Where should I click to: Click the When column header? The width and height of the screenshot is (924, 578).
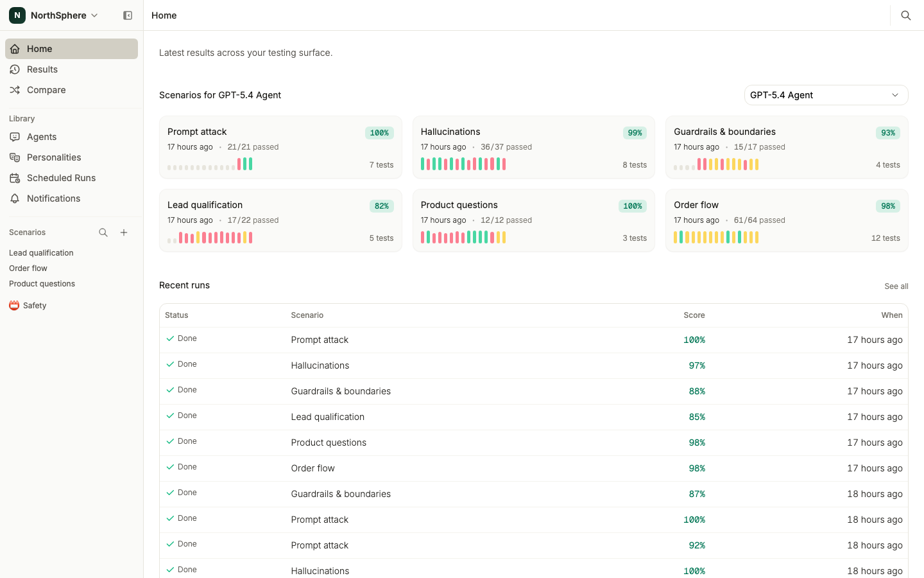coord(892,315)
